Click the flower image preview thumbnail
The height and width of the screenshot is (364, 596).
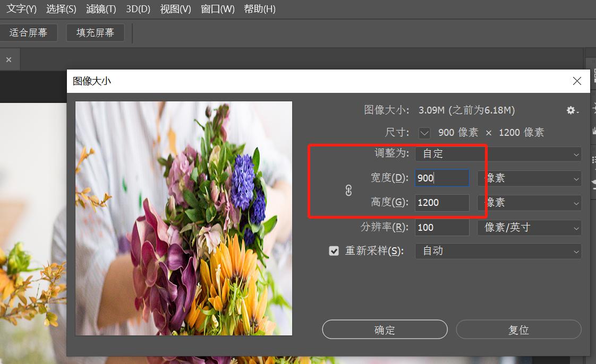(183, 218)
